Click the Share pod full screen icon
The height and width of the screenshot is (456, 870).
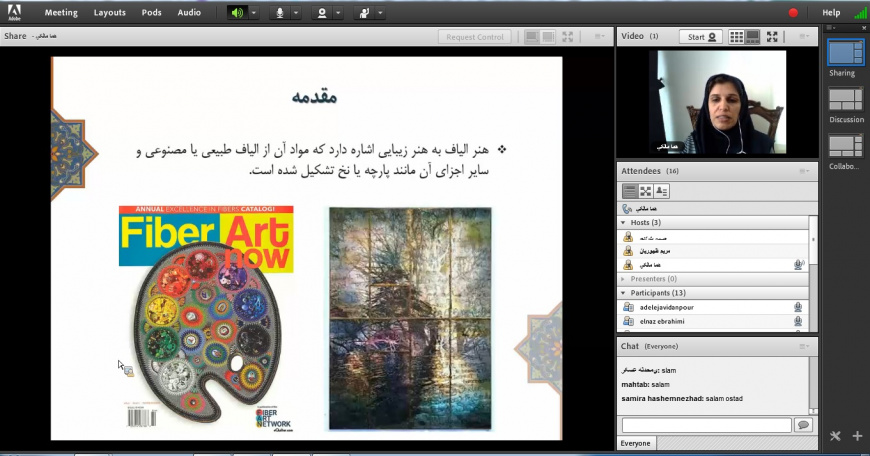tap(567, 37)
